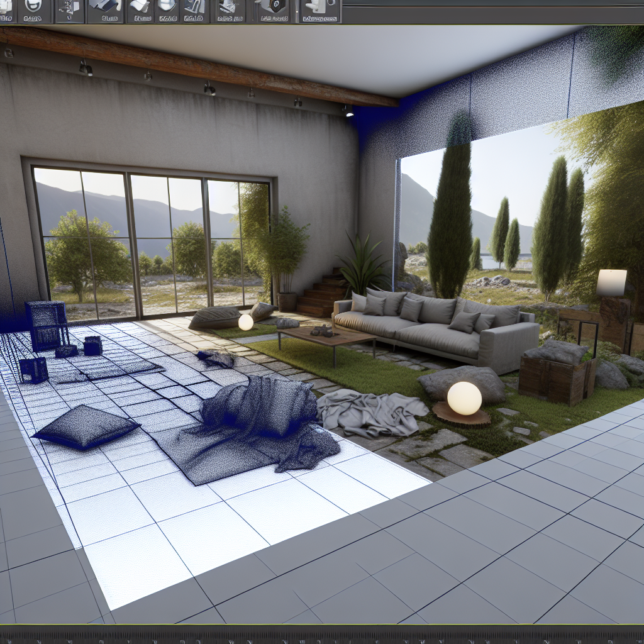This screenshot has height=644, width=644.
Task: Click the round face-shaped icon in the toolbar
Action: click(34, 9)
